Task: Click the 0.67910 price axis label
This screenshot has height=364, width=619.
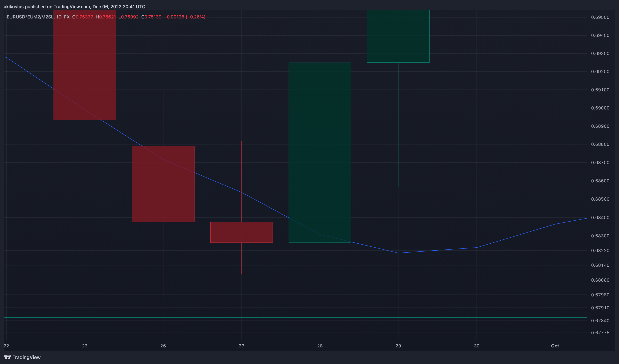Action: coord(600,308)
